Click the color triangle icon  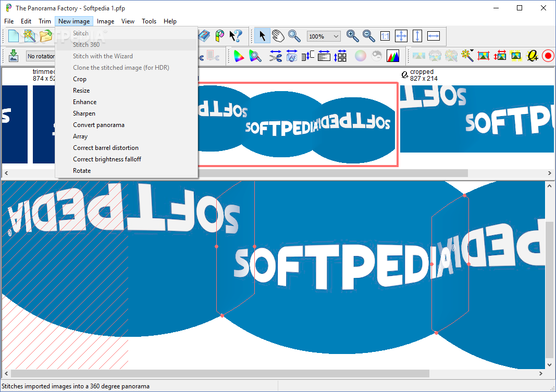tap(239, 56)
